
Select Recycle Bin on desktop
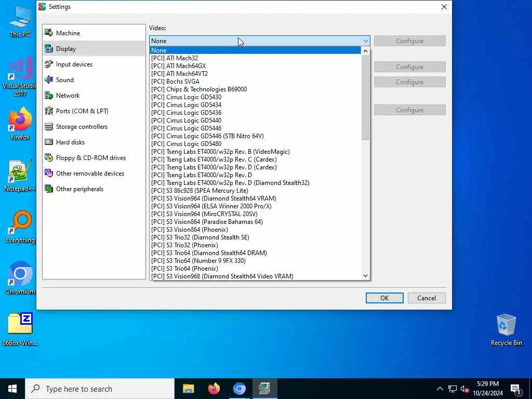coord(506,330)
